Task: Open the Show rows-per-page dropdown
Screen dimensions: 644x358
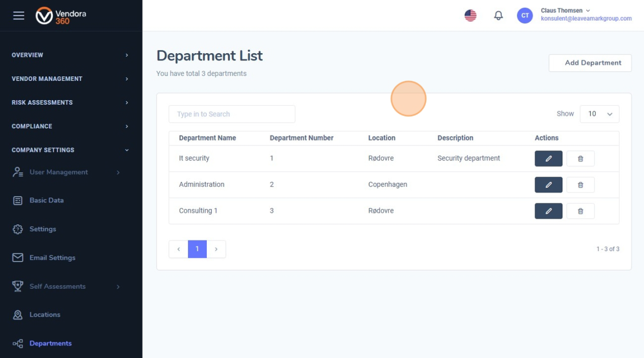Action: tap(599, 114)
